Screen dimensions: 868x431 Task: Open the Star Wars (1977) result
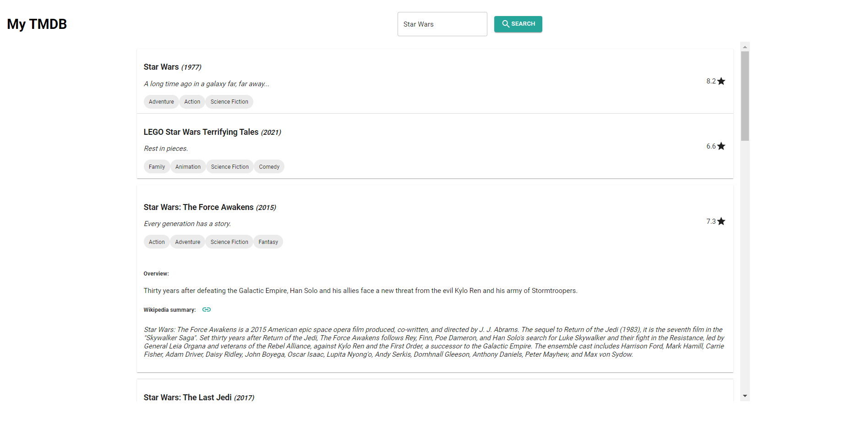click(435, 81)
